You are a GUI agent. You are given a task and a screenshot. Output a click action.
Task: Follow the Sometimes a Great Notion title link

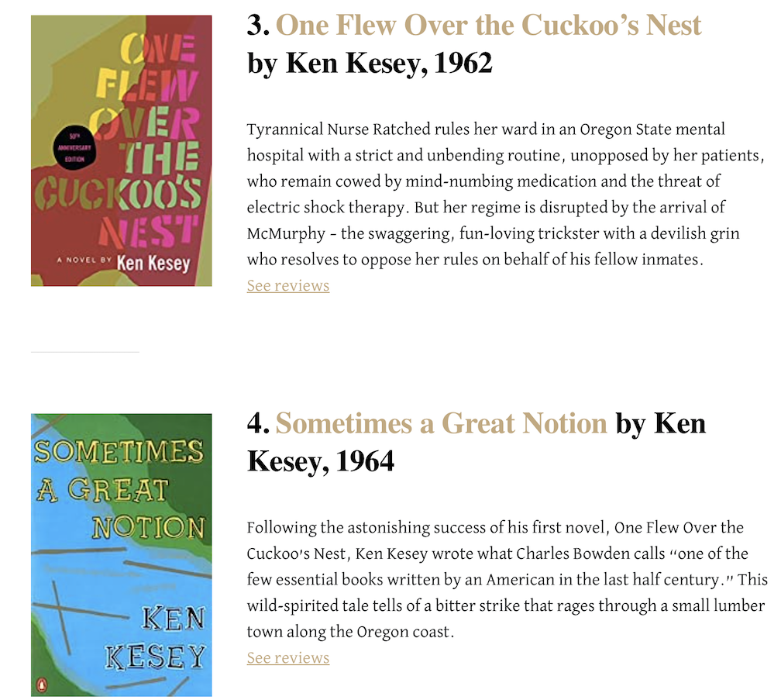pos(441,424)
